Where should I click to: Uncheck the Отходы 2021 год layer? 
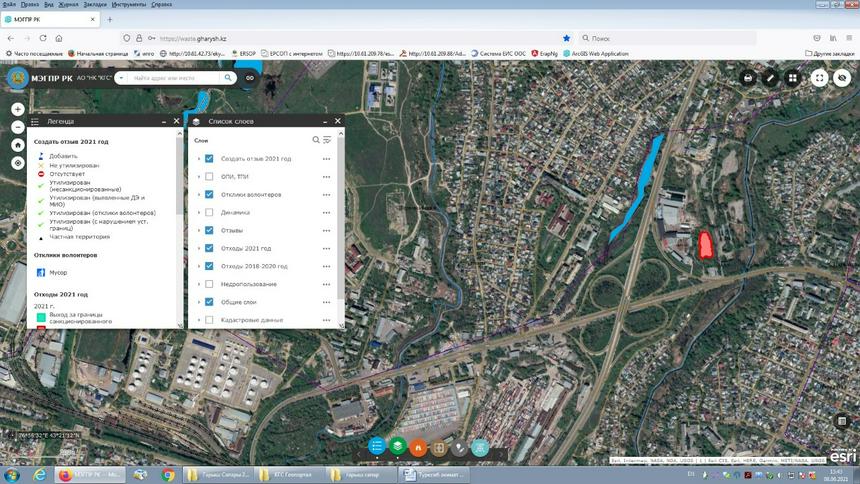pyautogui.click(x=209, y=248)
